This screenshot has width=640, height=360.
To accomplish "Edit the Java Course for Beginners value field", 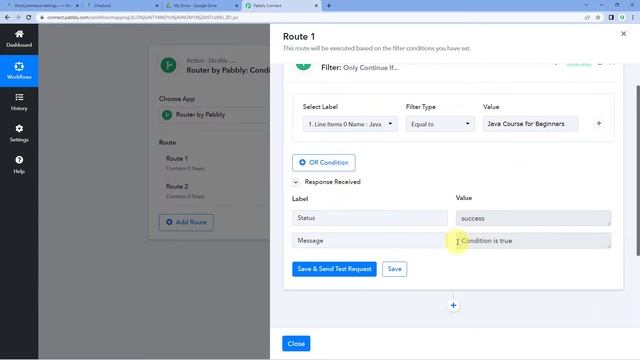I will [x=530, y=124].
